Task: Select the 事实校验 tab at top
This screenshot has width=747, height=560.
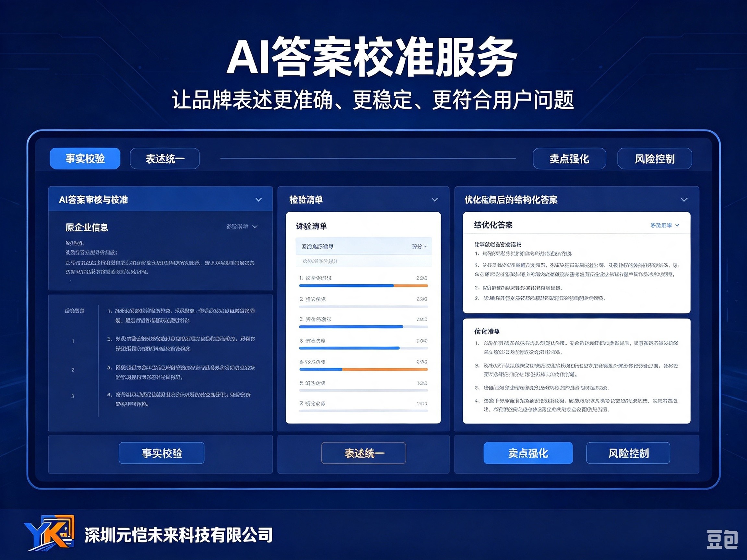Action: [85, 158]
